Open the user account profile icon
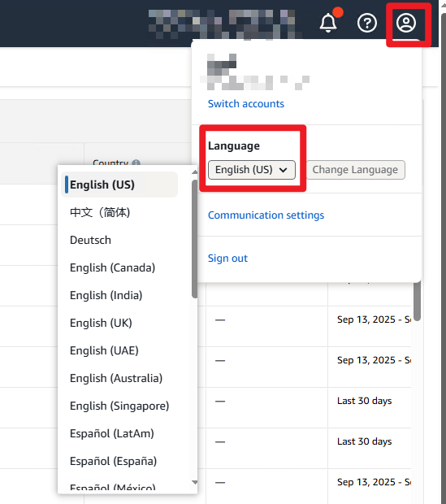Image resolution: width=446 pixels, height=504 pixels. tap(406, 23)
